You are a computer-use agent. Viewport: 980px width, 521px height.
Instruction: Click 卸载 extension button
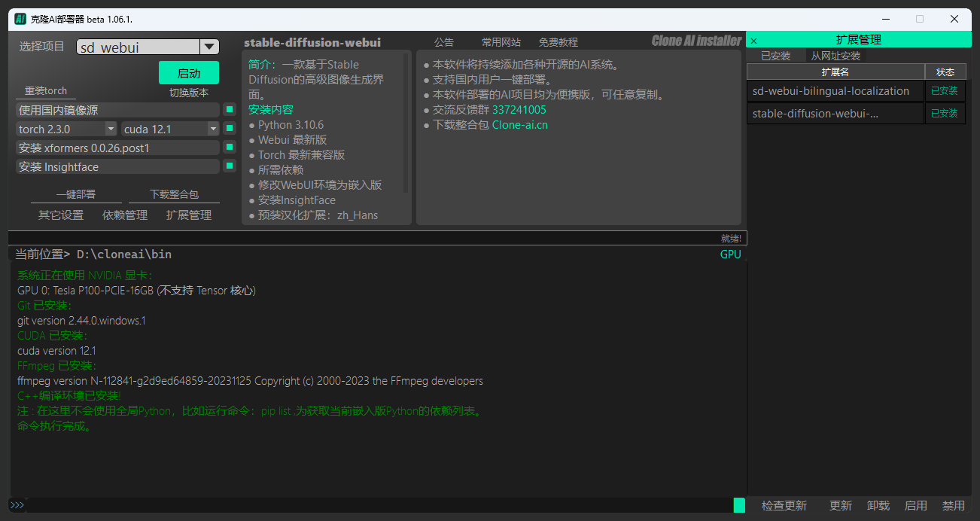tap(878, 506)
